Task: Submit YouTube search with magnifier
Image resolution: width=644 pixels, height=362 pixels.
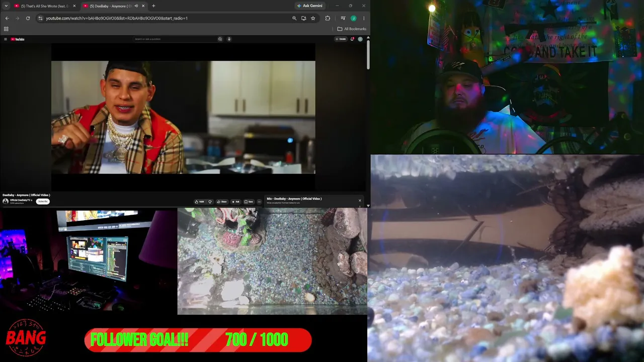Action: click(220, 39)
